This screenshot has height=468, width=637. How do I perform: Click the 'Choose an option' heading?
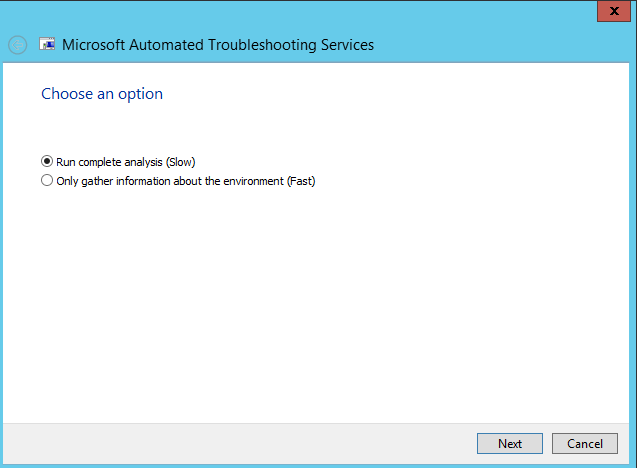click(102, 94)
